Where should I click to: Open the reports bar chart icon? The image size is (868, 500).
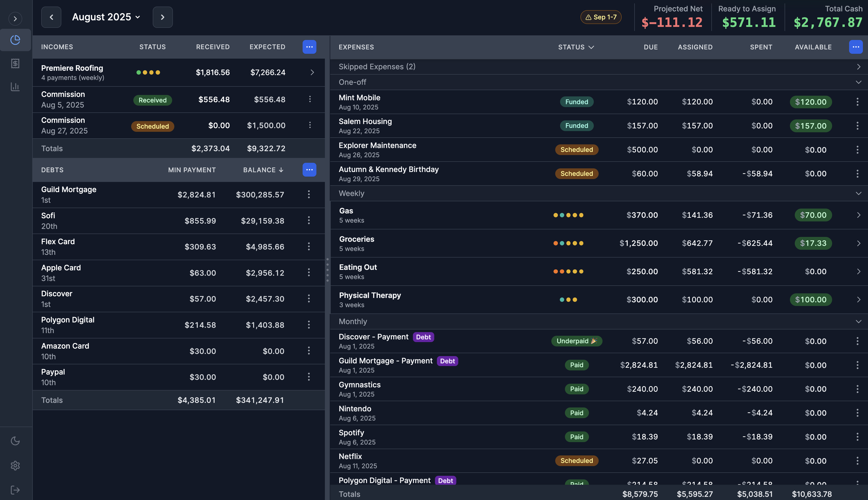point(15,86)
